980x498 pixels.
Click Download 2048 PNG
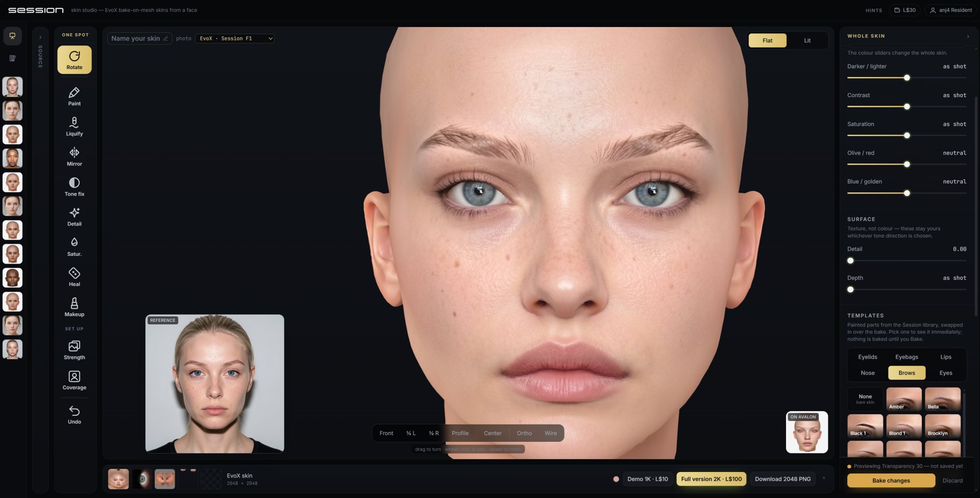(782, 479)
